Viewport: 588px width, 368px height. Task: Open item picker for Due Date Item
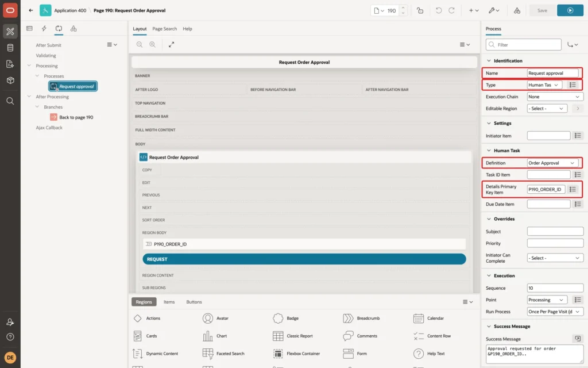(578, 204)
